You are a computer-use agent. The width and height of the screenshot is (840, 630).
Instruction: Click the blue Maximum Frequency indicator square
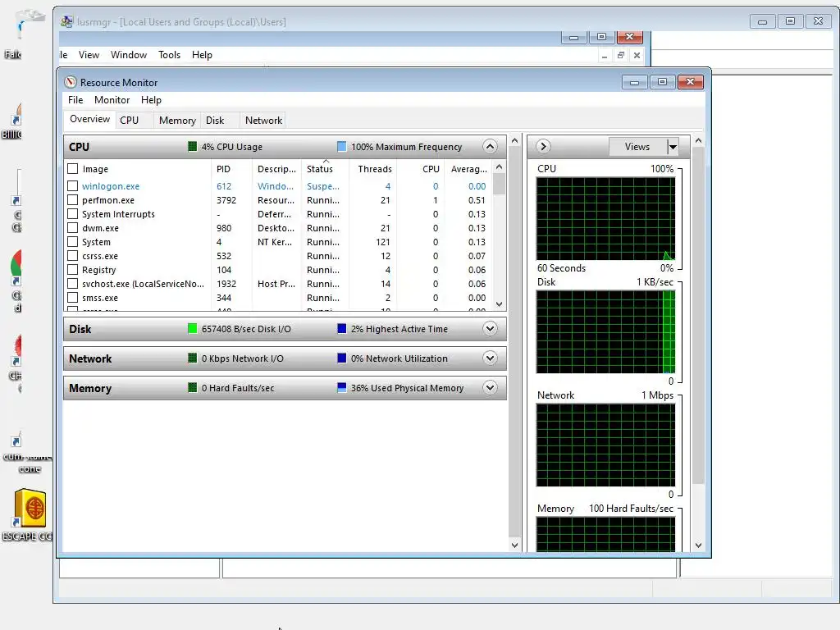[x=342, y=146]
